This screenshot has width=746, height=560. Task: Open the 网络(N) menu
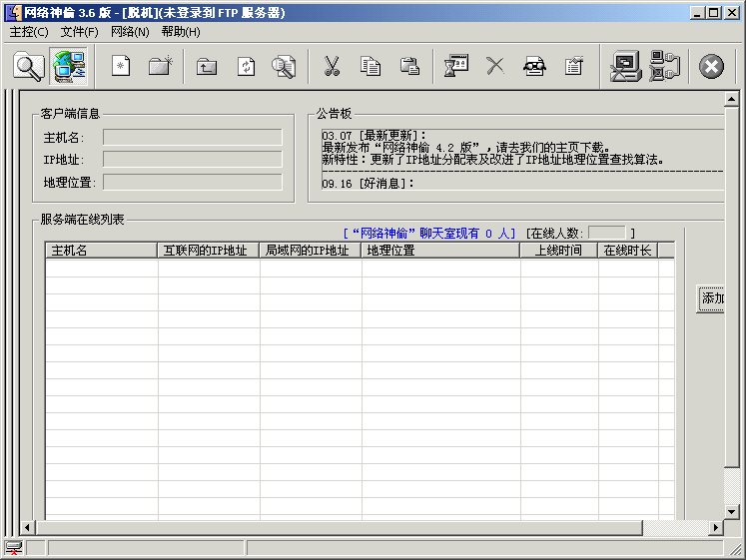130,32
